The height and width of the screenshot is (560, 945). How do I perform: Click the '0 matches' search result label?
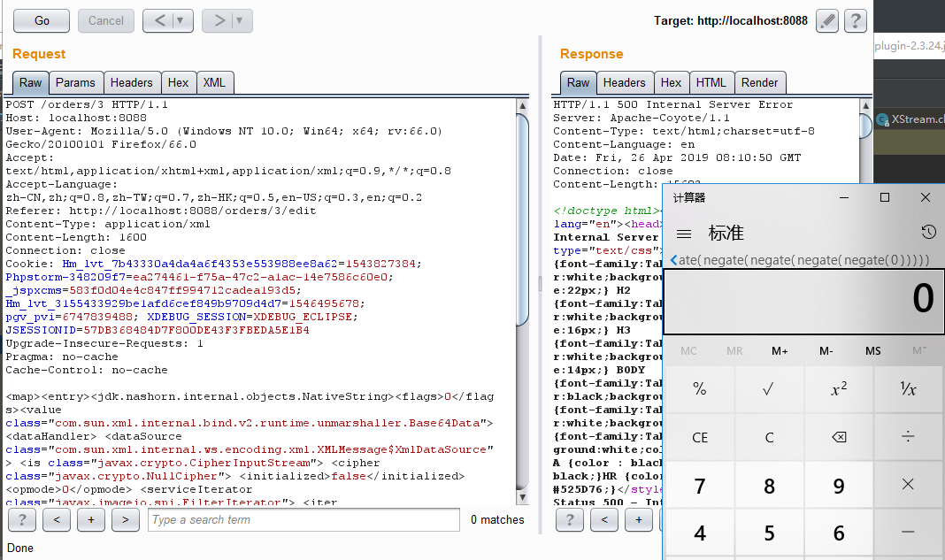[x=497, y=519]
